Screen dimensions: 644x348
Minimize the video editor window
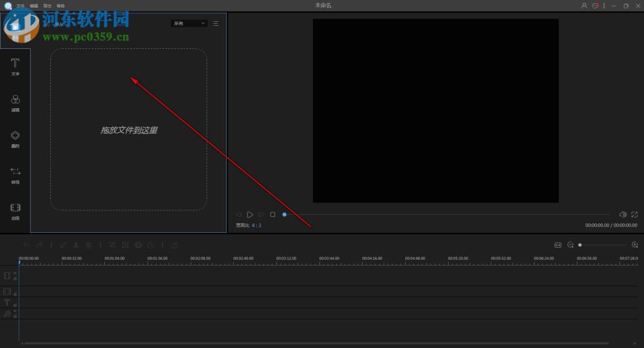click(x=614, y=6)
